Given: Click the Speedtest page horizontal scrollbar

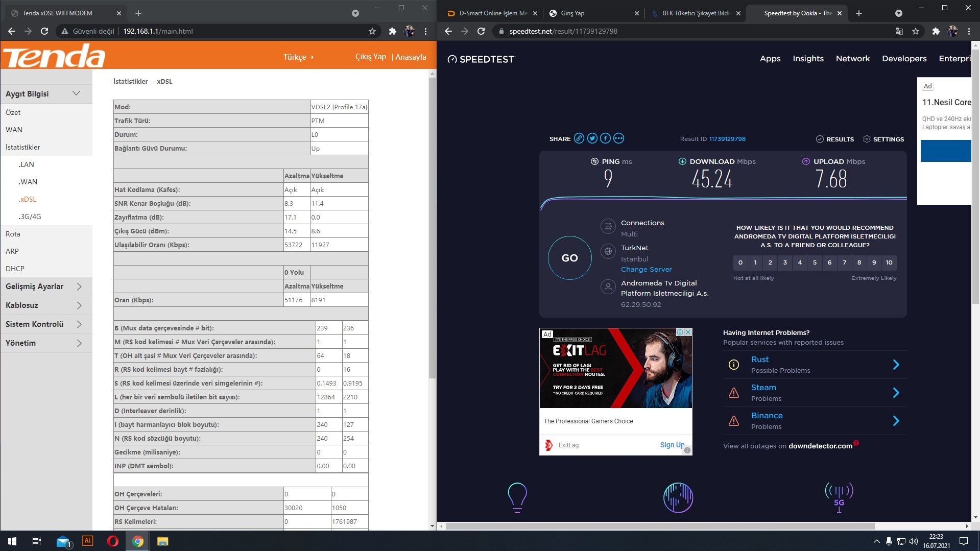Looking at the screenshot, I should (x=660, y=525).
